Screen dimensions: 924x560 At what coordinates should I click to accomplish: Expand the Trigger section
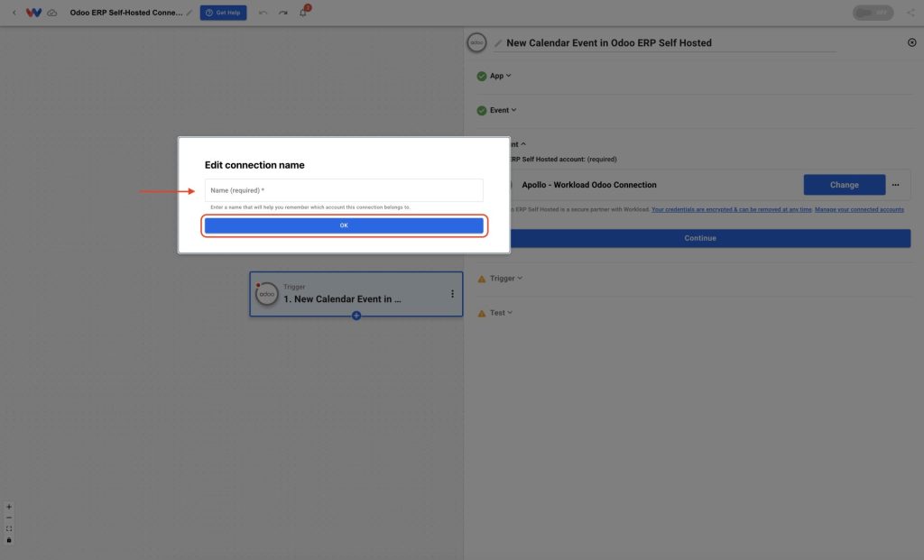coord(505,279)
